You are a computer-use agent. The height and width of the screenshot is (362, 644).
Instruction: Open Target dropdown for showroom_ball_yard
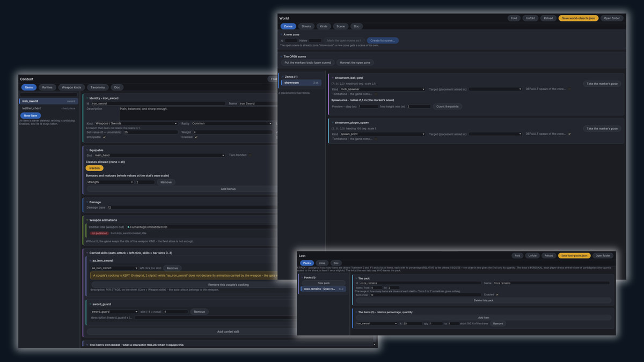[x=495, y=89]
